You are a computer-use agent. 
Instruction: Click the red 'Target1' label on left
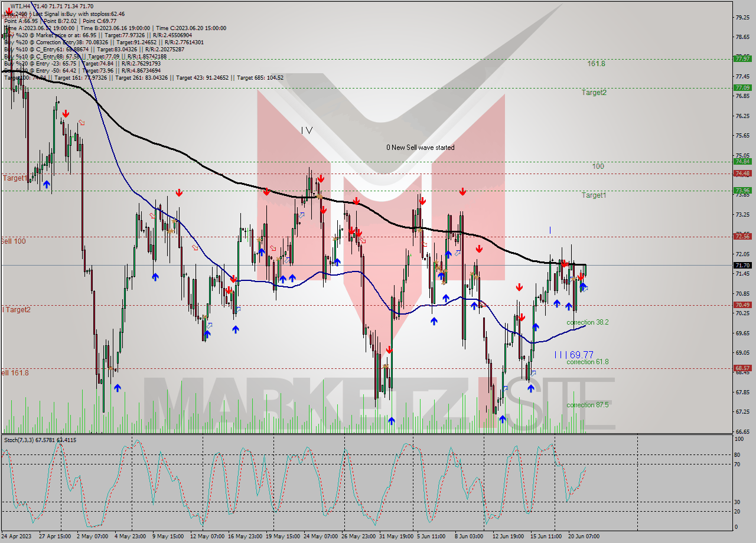[15, 178]
